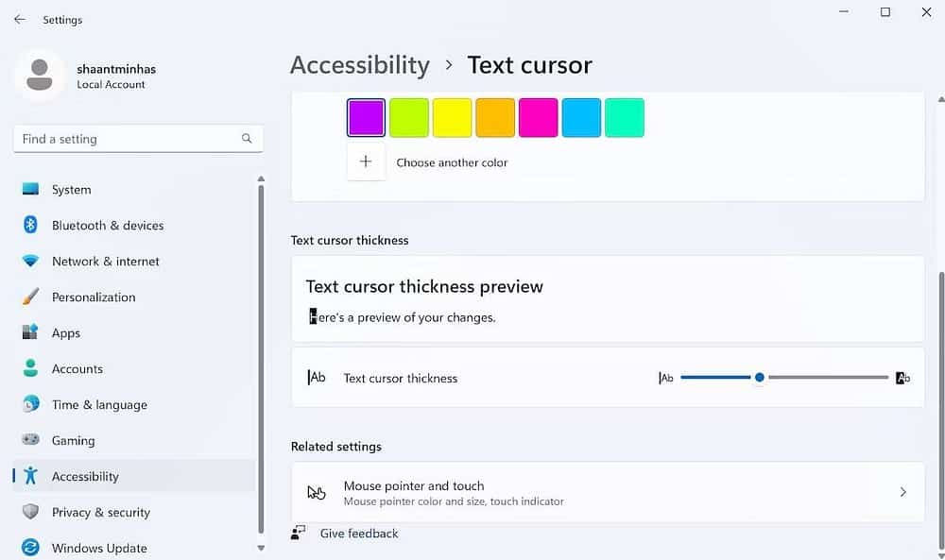The height and width of the screenshot is (560, 945).
Task: Go back using the arrow button
Action: pyautogui.click(x=19, y=19)
